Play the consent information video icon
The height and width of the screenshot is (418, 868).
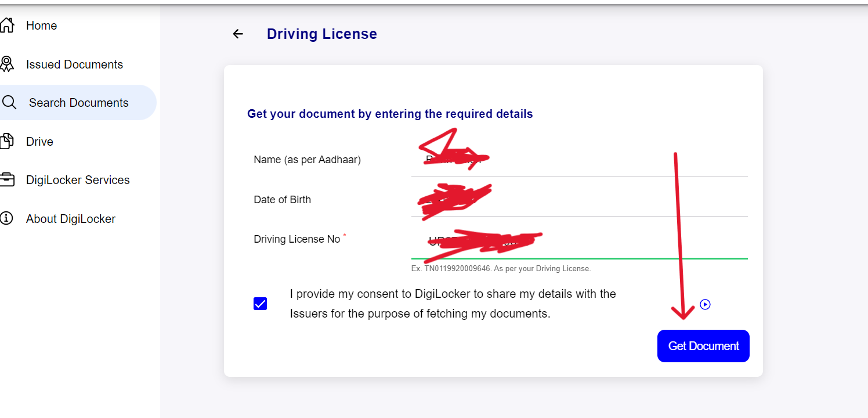point(705,304)
